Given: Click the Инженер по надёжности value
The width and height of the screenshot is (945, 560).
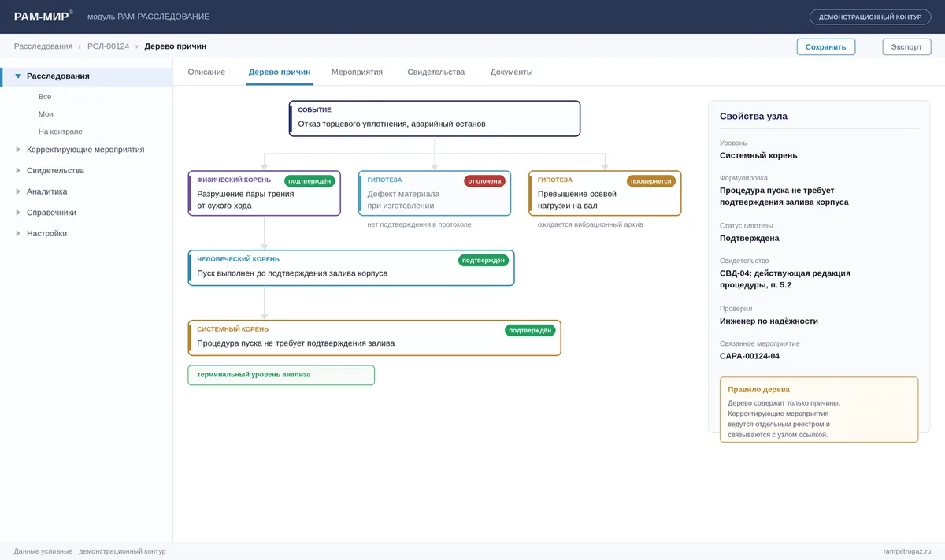Looking at the screenshot, I should click(769, 321).
